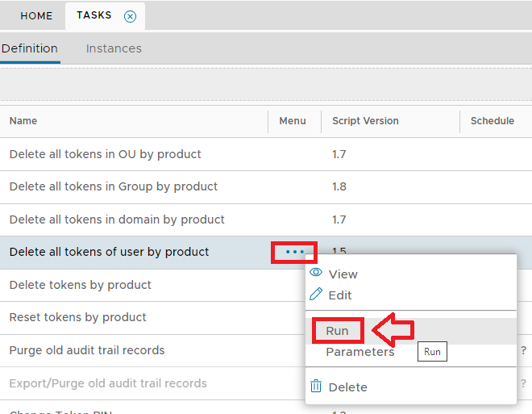Sort by the Script Version column header
The width and height of the screenshot is (532, 414).
(365, 121)
